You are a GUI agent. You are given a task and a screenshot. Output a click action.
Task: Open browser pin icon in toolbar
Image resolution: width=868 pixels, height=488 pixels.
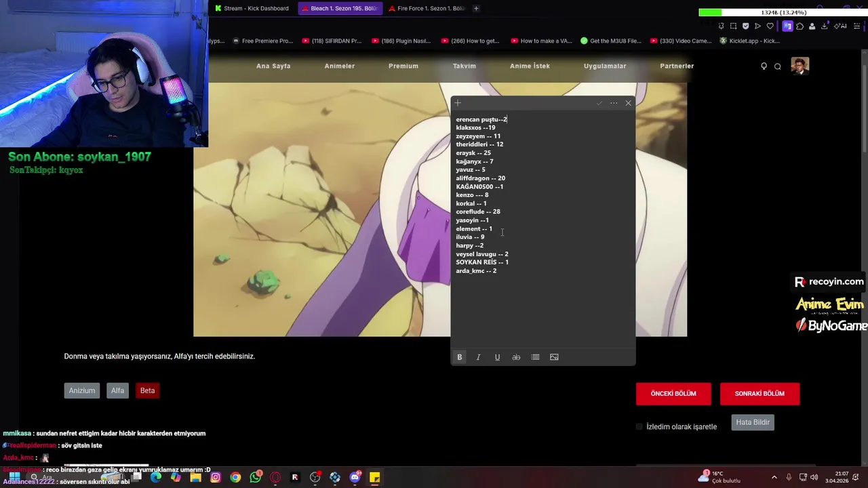(x=721, y=26)
